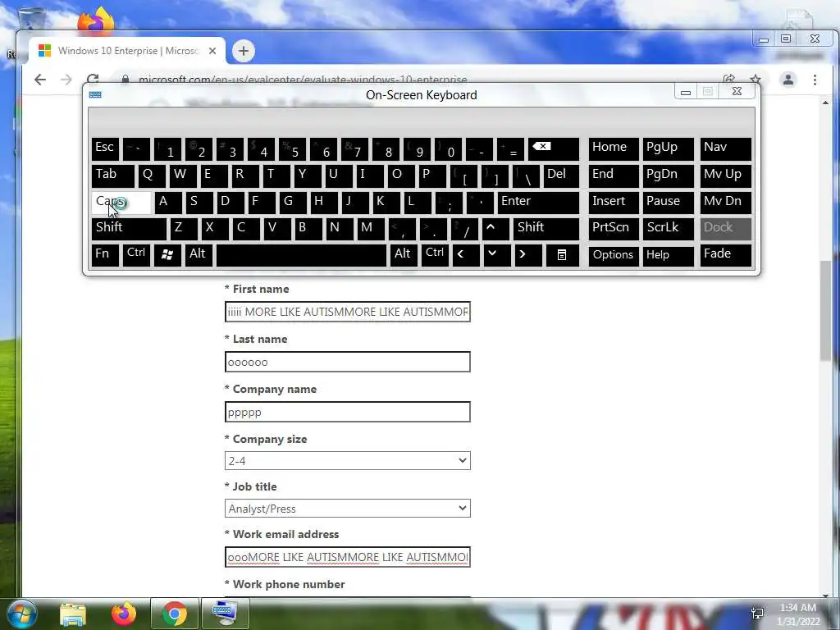The width and height of the screenshot is (840, 630).
Task: Click the down arrow key on keyboard
Action: (x=496, y=255)
